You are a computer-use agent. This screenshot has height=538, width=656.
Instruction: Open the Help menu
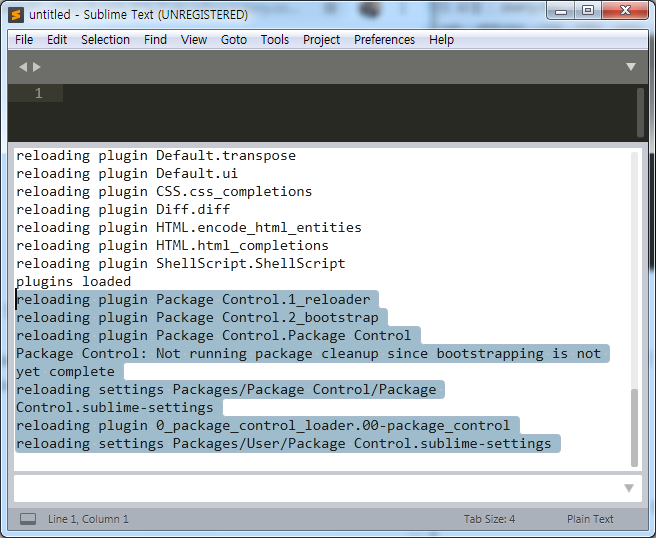(441, 40)
